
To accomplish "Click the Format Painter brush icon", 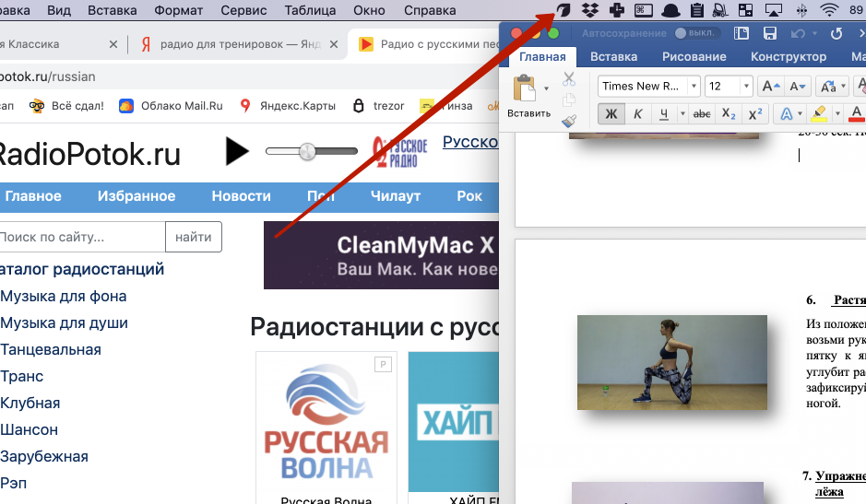I will click(568, 121).
